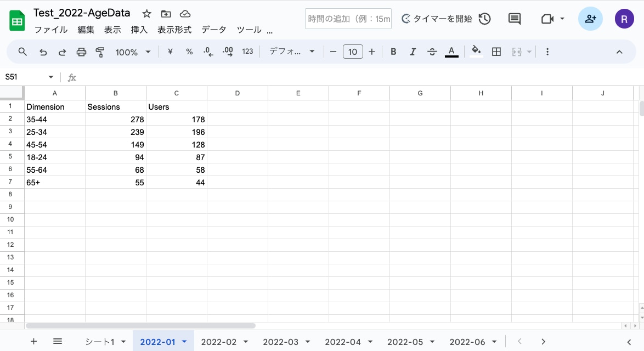644x351 pixels.
Task: Open the toolbar three-dot more options
Action: pyautogui.click(x=547, y=52)
